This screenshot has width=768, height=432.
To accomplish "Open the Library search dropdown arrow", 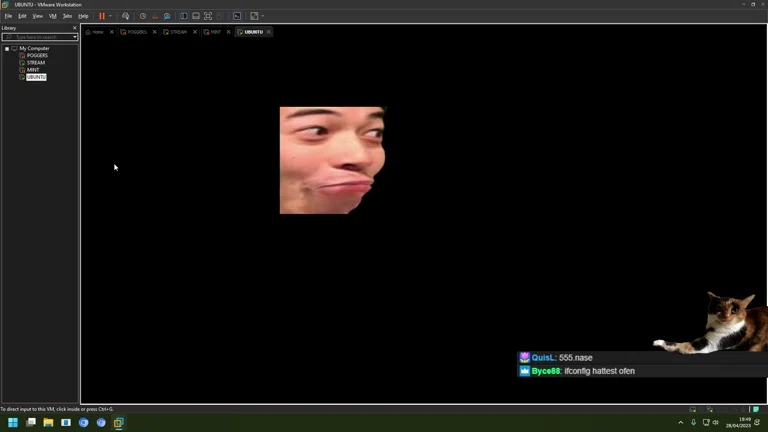I will (74, 37).
